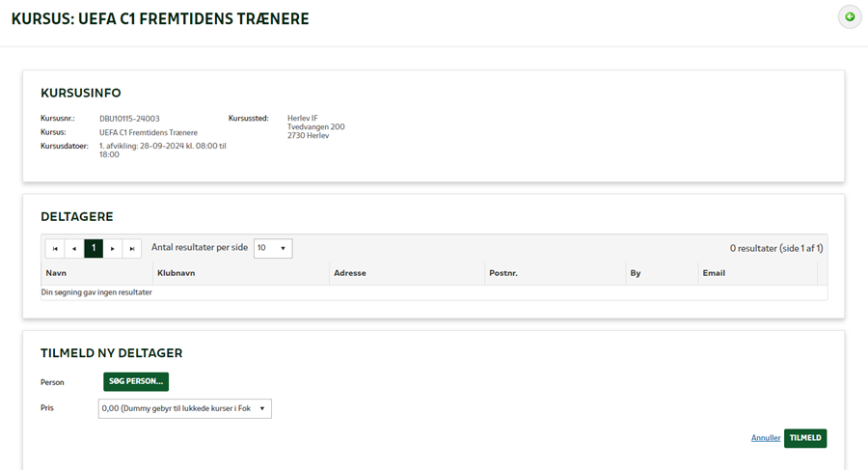Click the '0 resultater (side 1 af 1)' text

pyautogui.click(x=776, y=248)
